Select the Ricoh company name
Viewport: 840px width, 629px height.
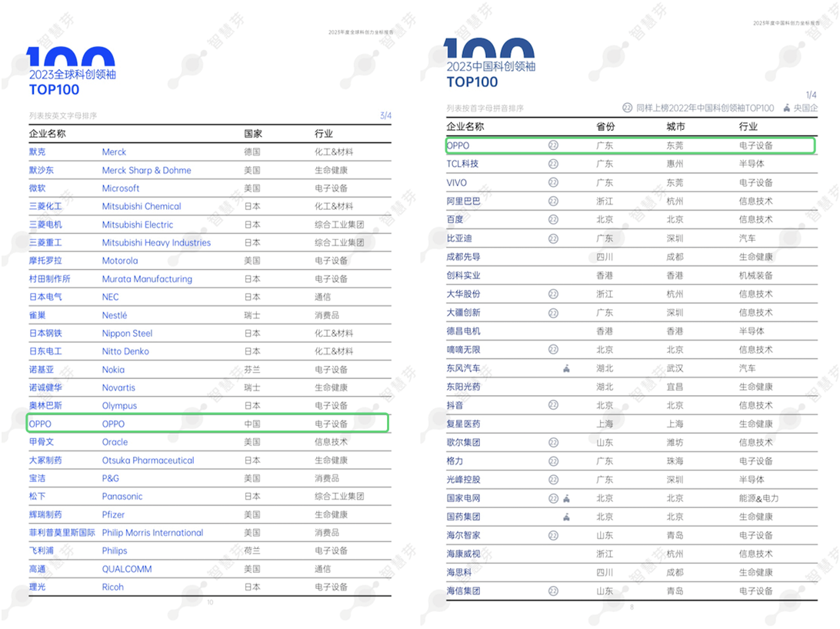[x=112, y=587]
